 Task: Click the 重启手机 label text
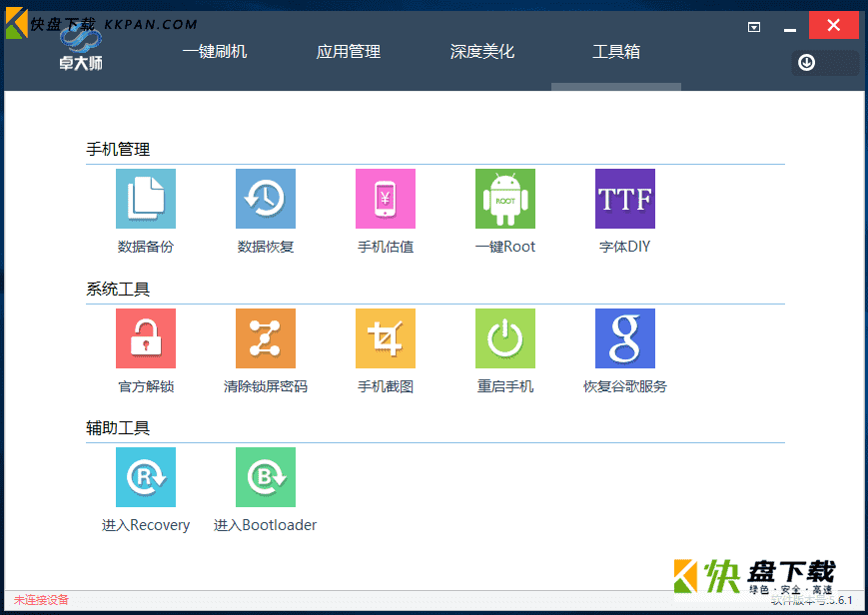pyautogui.click(x=505, y=386)
